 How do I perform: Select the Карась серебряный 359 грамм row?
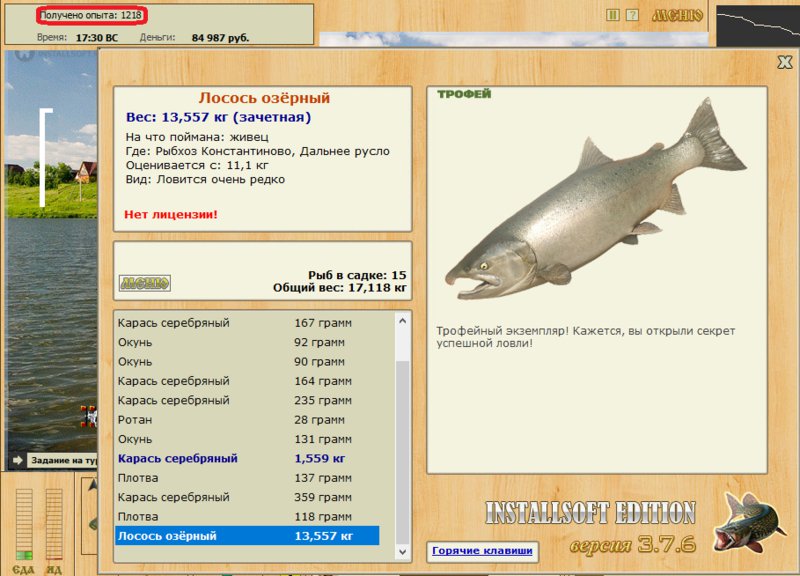point(247,497)
